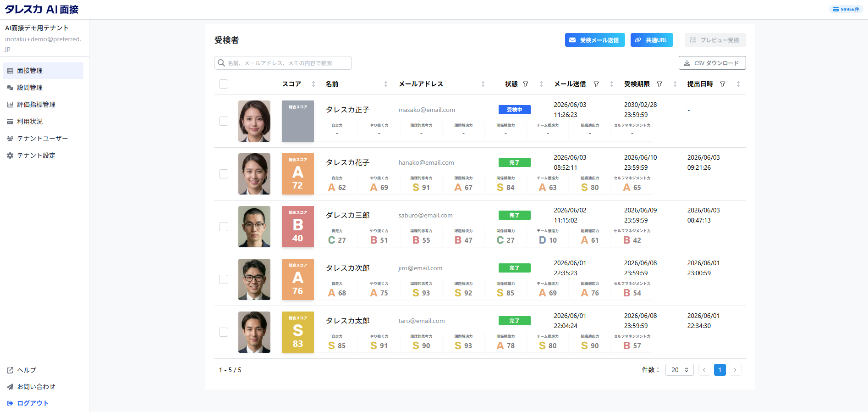The width and height of the screenshot is (868, 412).
Task: Click the 利用状況 card icon
Action: (x=10, y=122)
